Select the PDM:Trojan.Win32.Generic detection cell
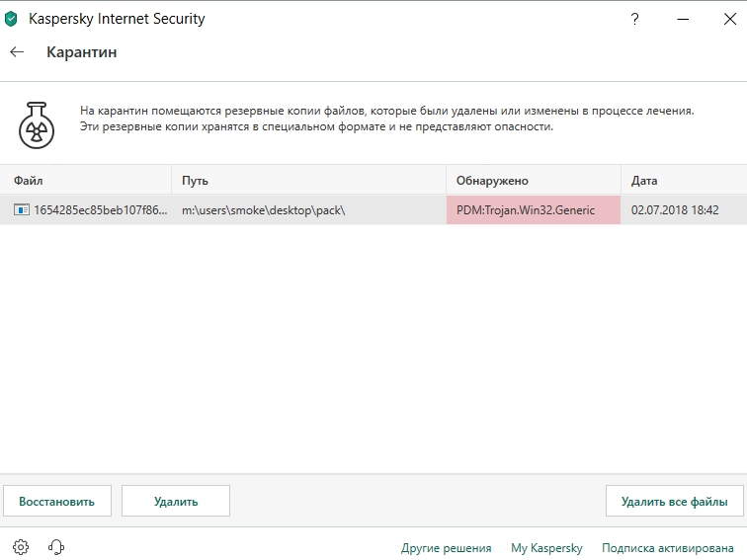Viewport: 747px width, 560px height. click(533, 210)
